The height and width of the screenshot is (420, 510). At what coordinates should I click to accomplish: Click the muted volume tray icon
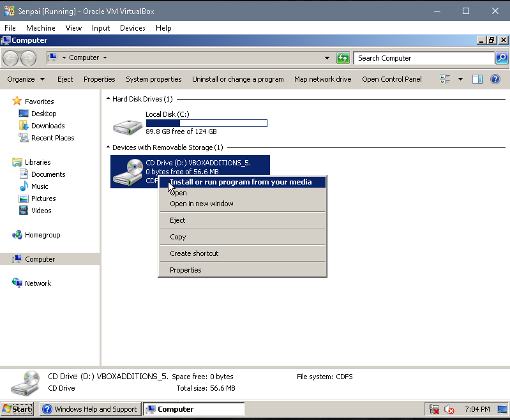point(449,409)
